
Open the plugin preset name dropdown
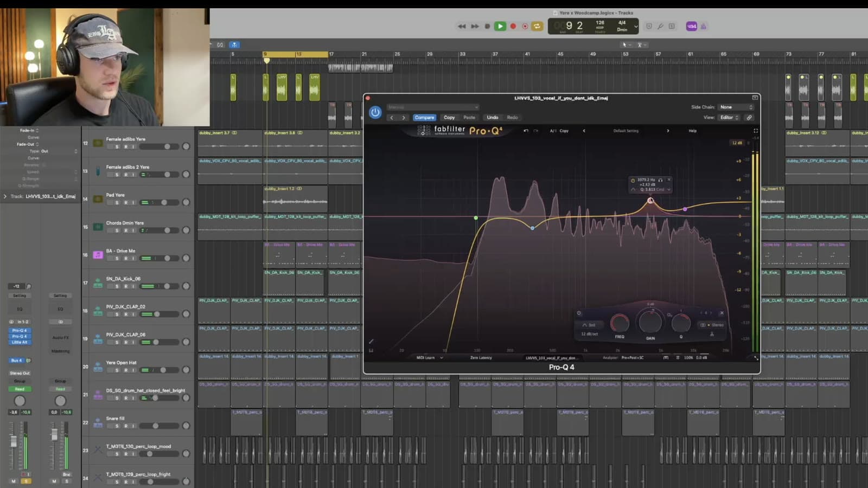433,107
